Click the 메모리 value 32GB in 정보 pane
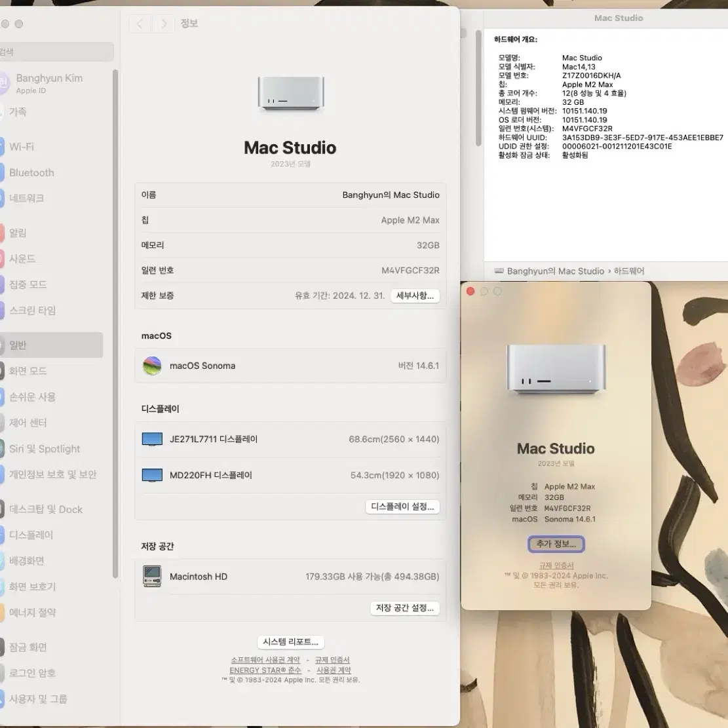 tap(428, 245)
